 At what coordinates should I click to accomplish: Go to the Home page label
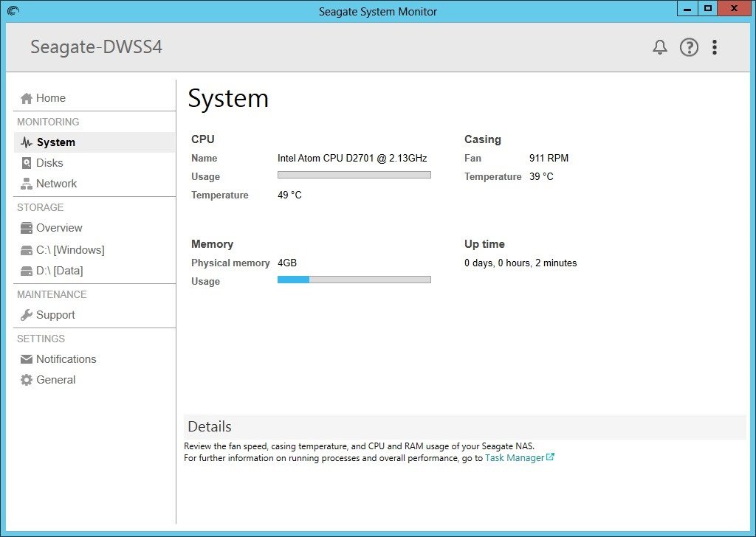click(51, 98)
